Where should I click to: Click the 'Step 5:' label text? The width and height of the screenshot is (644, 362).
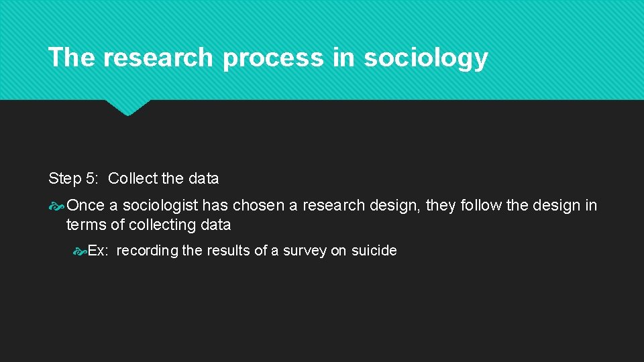point(73,178)
